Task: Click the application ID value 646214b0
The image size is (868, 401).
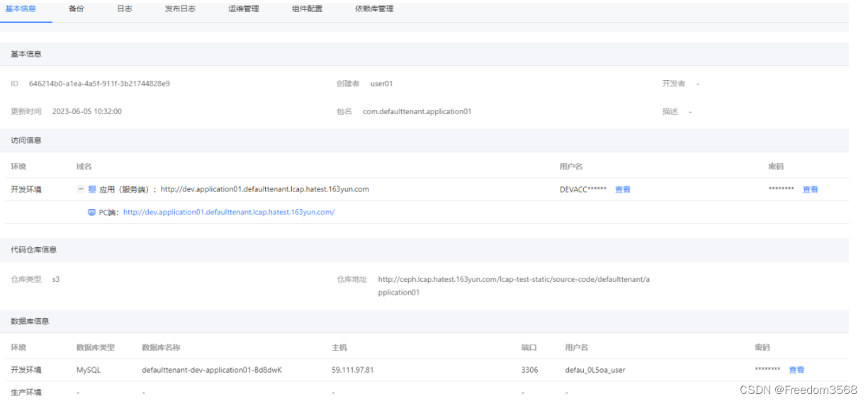Action: pos(99,84)
